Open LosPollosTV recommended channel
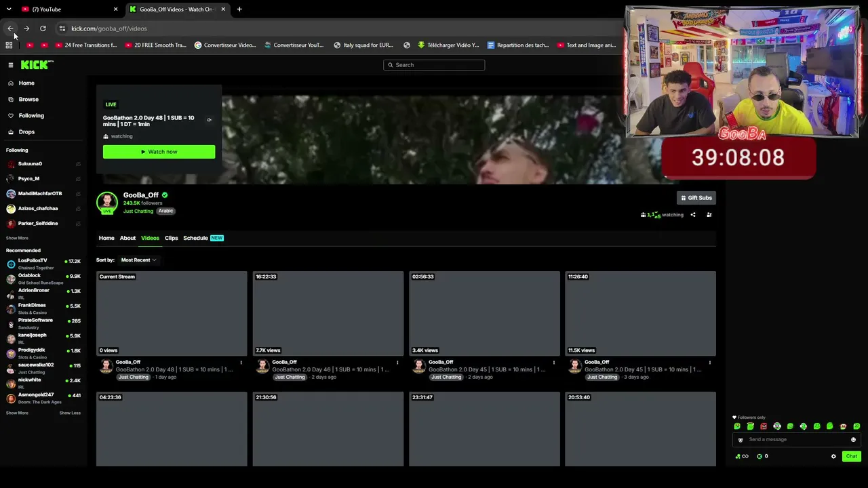 point(43,264)
